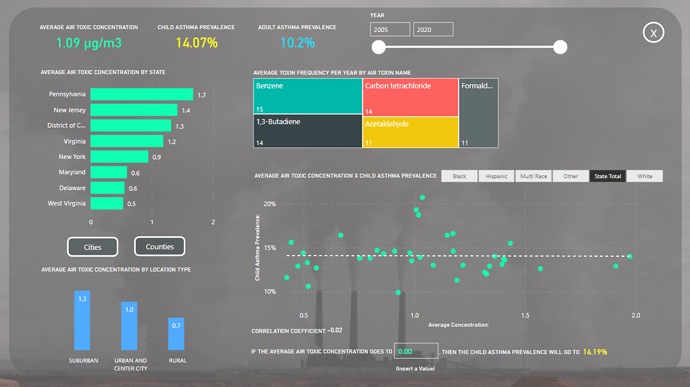
Task: Click the 14.07% child asthma value
Action: pyautogui.click(x=197, y=43)
